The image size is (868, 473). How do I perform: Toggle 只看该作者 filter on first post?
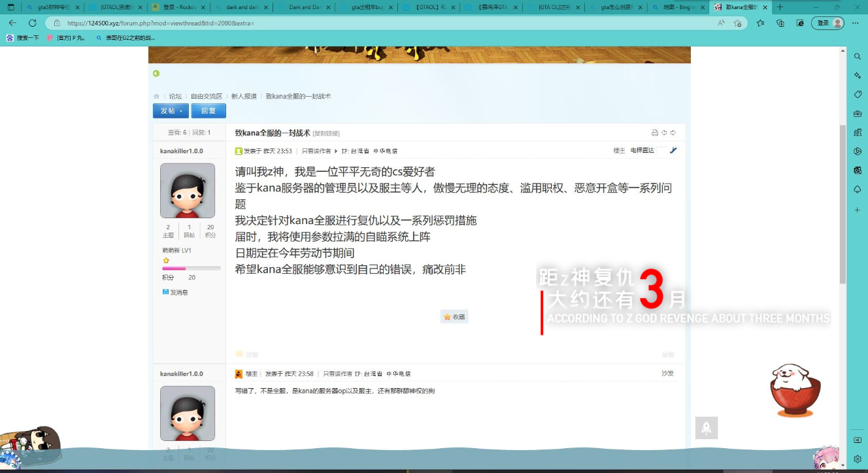316,151
